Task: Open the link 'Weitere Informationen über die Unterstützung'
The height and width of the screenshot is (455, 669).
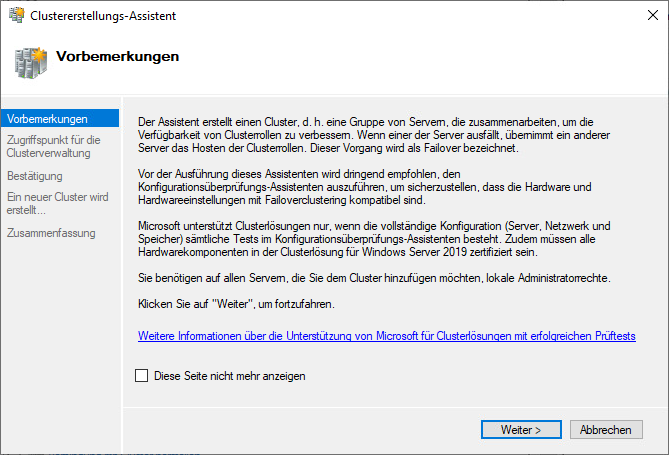Action: [386, 337]
